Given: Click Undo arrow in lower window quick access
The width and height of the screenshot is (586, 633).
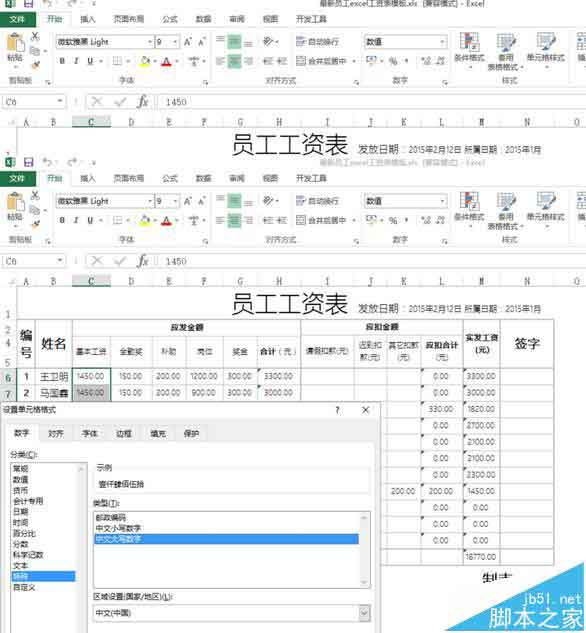Looking at the screenshot, I should [x=47, y=162].
